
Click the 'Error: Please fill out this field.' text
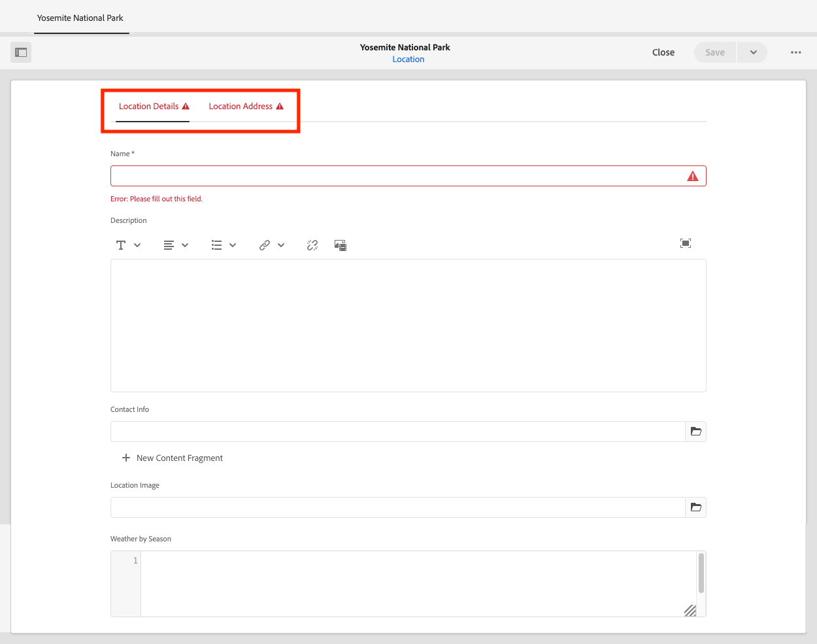[157, 199]
